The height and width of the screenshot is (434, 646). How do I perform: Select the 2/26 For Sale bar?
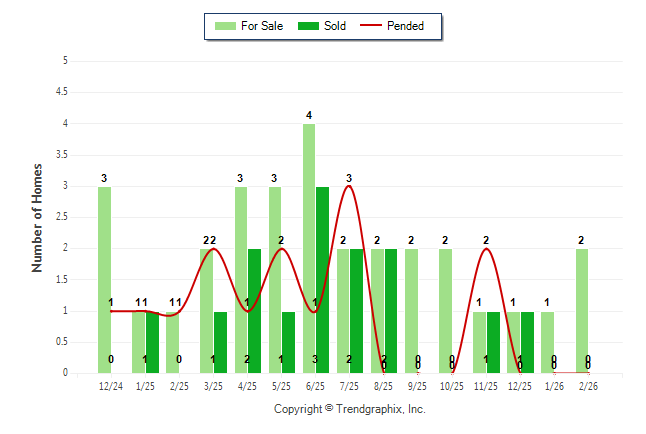(581, 311)
